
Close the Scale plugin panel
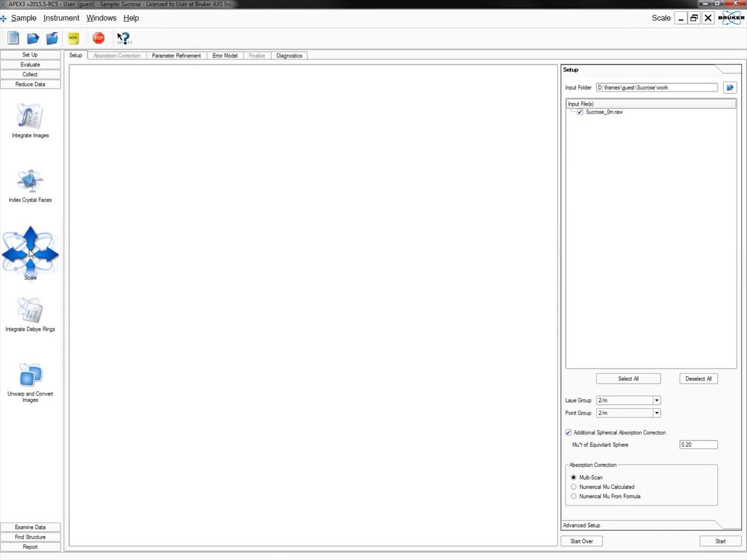click(x=708, y=18)
